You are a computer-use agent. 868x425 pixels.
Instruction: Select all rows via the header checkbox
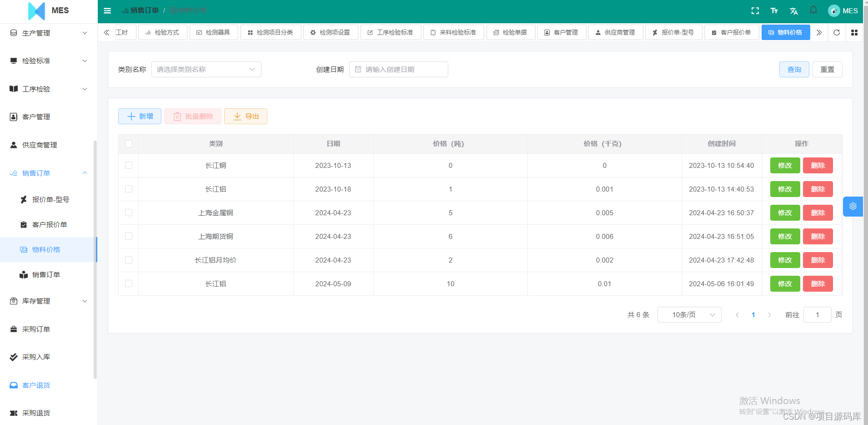tap(129, 143)
